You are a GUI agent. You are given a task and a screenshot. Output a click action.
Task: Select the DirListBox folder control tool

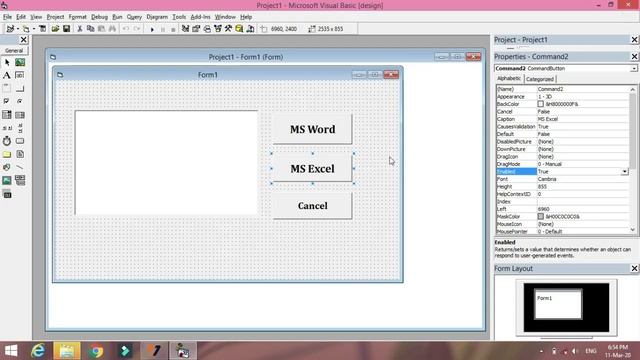pos(7,154)
